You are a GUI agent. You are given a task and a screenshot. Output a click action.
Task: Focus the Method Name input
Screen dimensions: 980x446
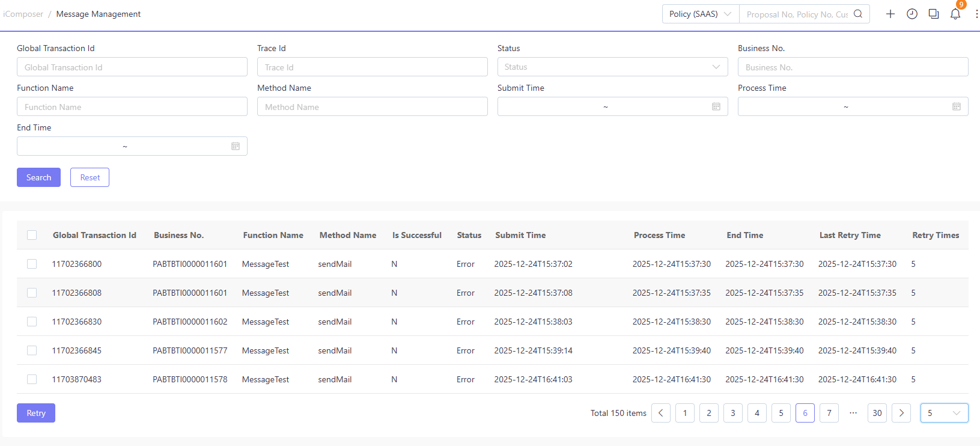coord(373,106)
